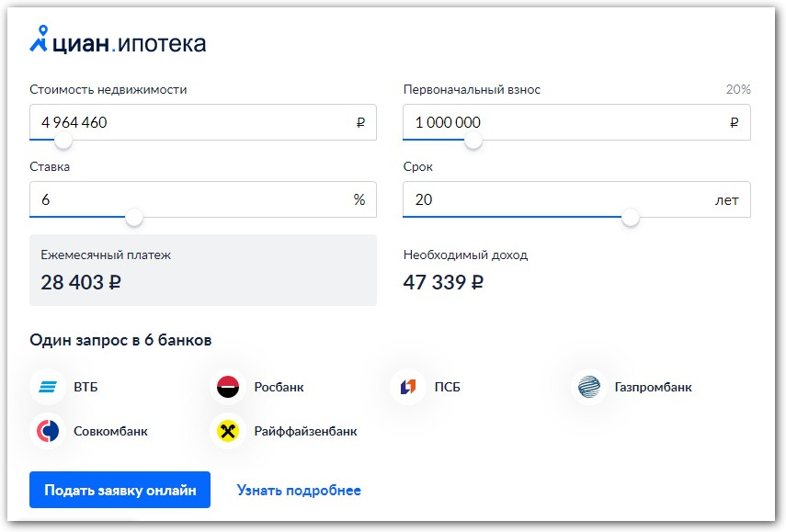Click the Ставка label
The height and width of the screenshot is (532, 786).
(50, 167)
